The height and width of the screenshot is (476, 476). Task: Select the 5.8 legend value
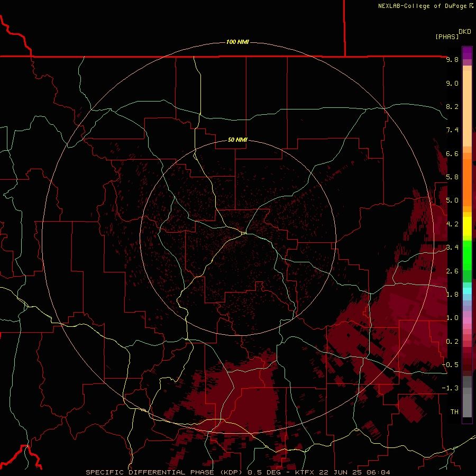[x=452, y=177]
